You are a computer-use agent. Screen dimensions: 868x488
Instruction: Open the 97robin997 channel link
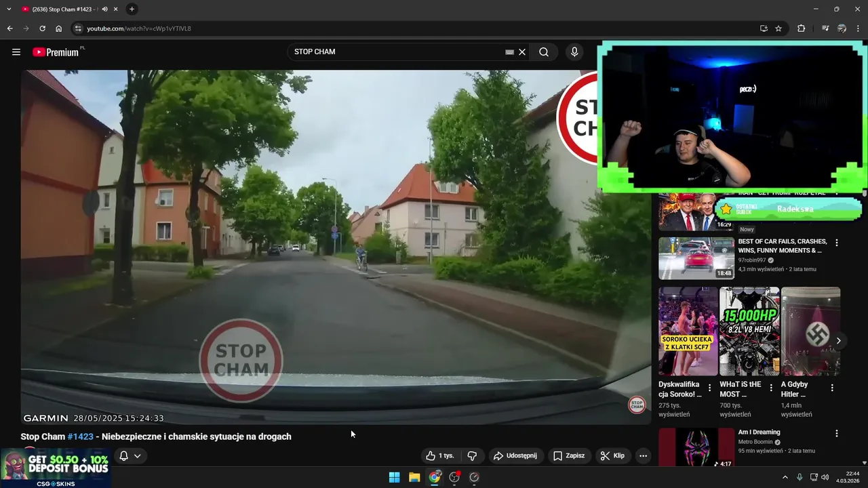coord(752,260)
